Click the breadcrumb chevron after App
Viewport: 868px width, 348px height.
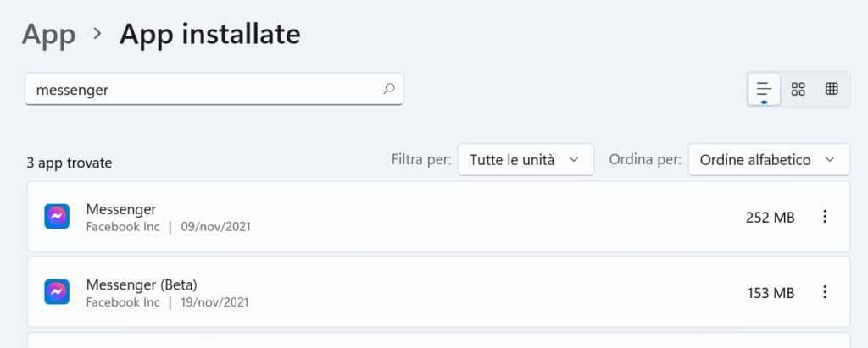[97, 34]
